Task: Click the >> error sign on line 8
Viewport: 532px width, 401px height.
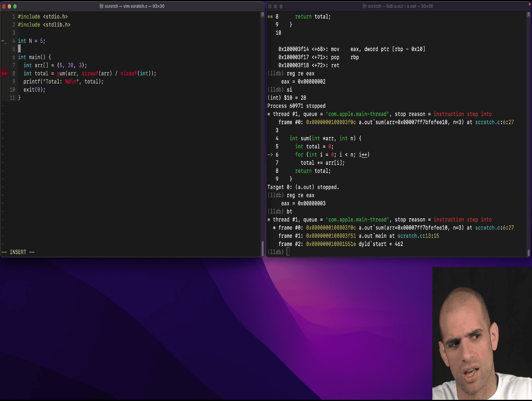Action: click(x=4, y=73)
